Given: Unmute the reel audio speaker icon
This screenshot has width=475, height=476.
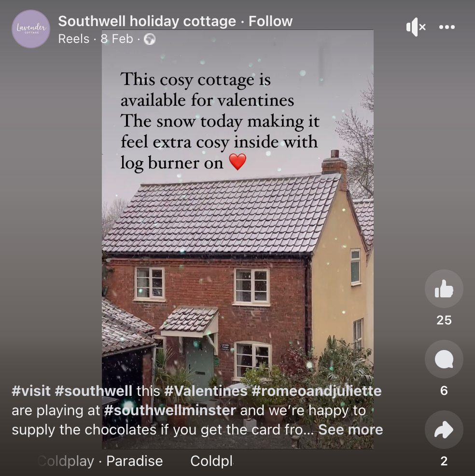Looking at the screenshot, I should (416, 27).
